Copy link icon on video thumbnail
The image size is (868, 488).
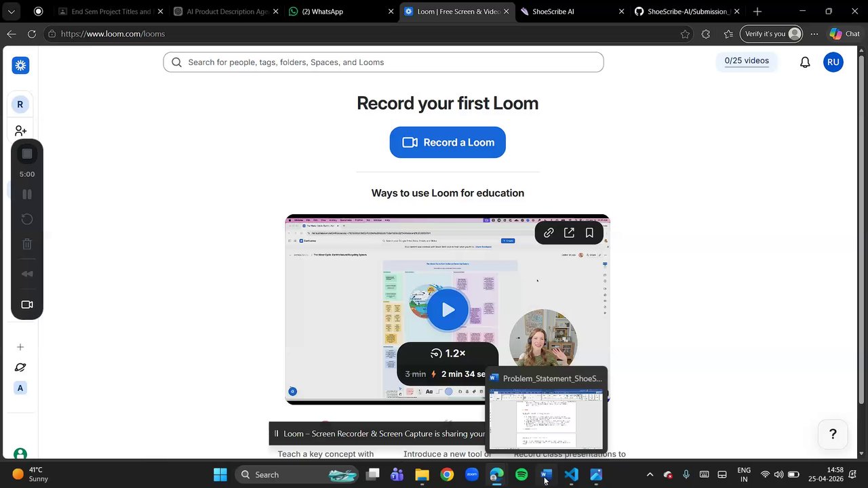pos(549,232)
